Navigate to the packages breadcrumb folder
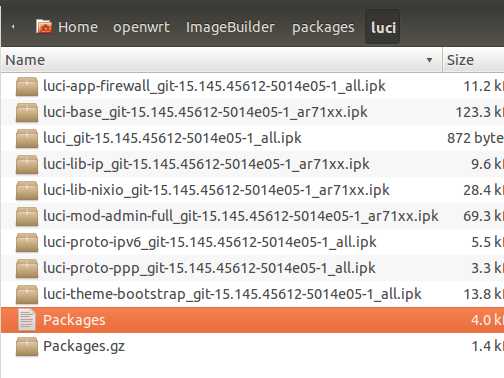The width and height of the screenshot is (504, 378). pyautogui.click(x=323, y=27)
